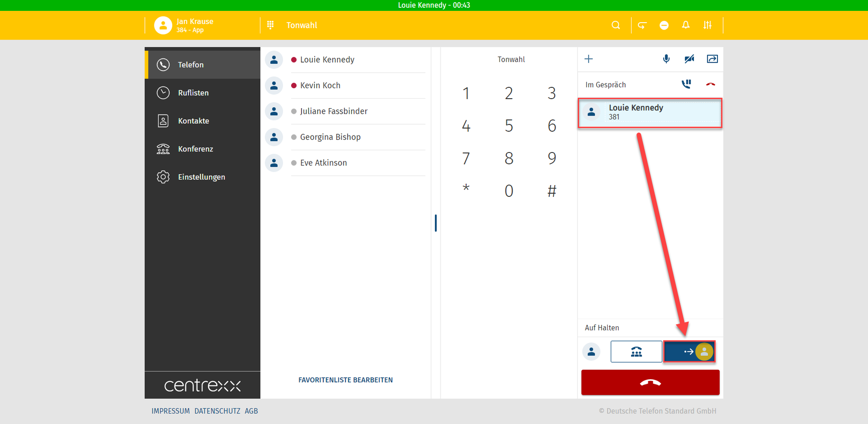Screen dimensions: 868x424
Task: Click the screen share icon
Action: click(712, 59)
